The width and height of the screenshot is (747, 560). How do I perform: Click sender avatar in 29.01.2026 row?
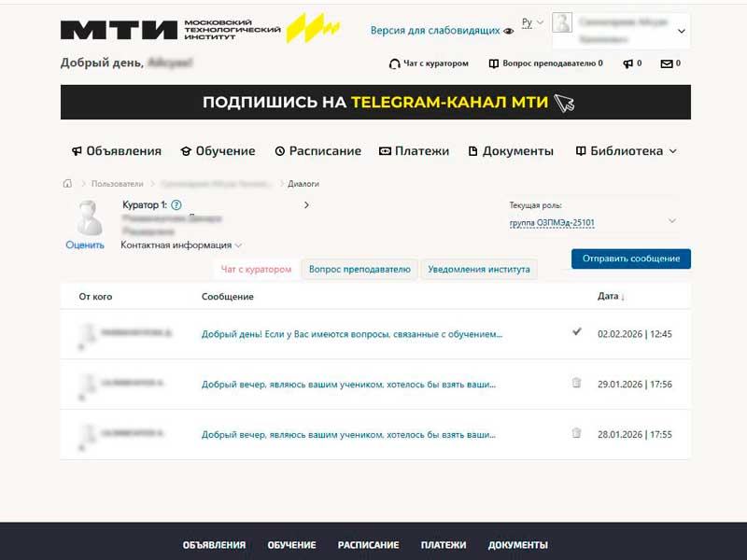(88, 385)
